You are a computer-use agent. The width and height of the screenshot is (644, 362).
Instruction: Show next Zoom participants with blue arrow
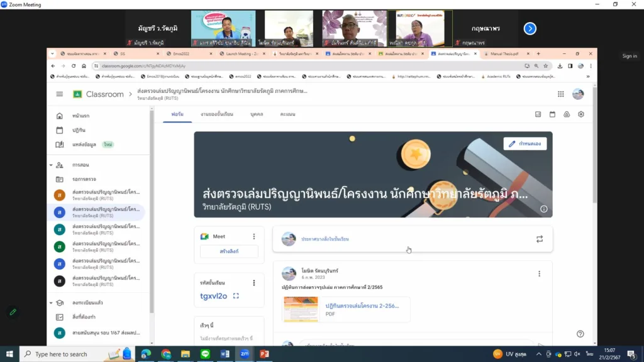530,28
